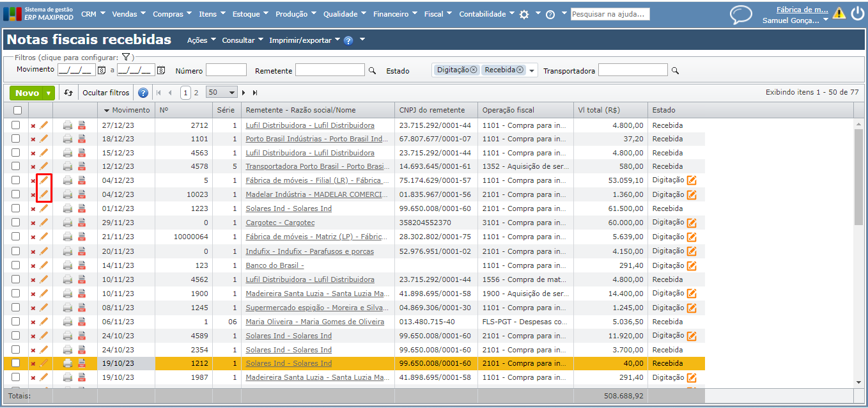Click the refresh list icon beside Novo
Viewport: 868px width, 408px height.
[x=69, y=93]
